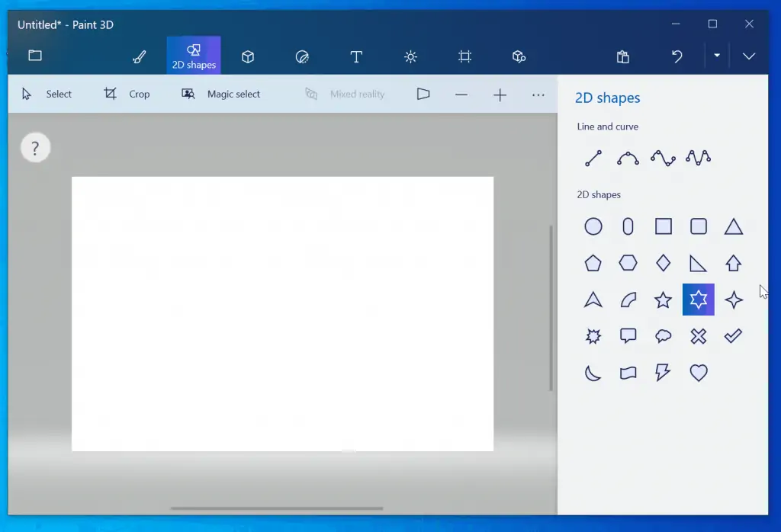Select the lightning bolt shape
The width and height of the screenshot is (781, 532).
point(663,373)
